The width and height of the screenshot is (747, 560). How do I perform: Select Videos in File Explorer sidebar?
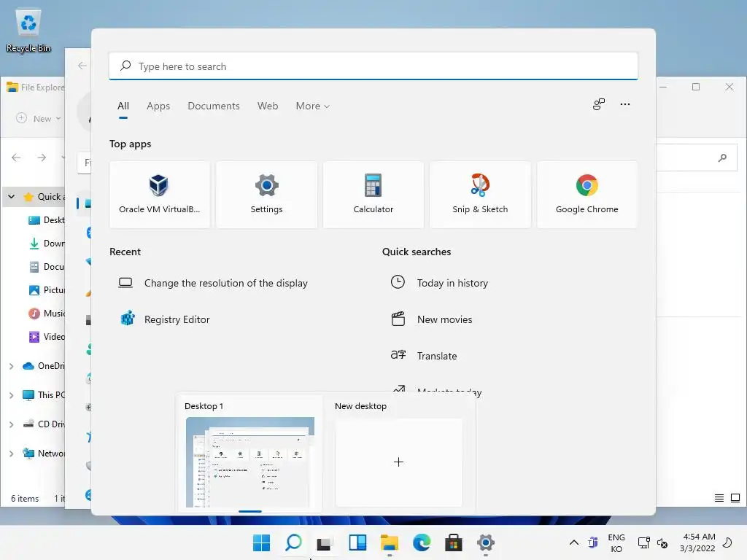coord(46,337)
